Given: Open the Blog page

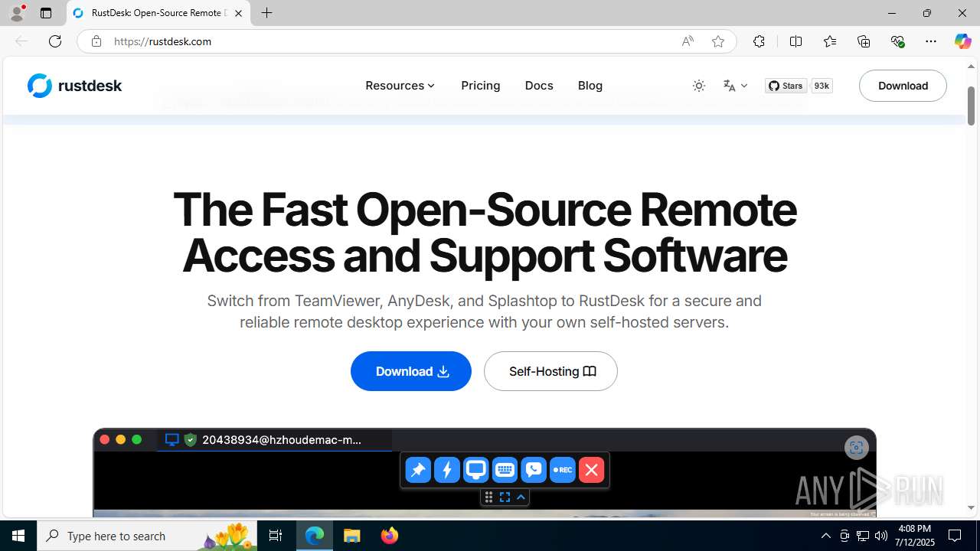Looking at the screenshot, I should (x=590, y=86).
